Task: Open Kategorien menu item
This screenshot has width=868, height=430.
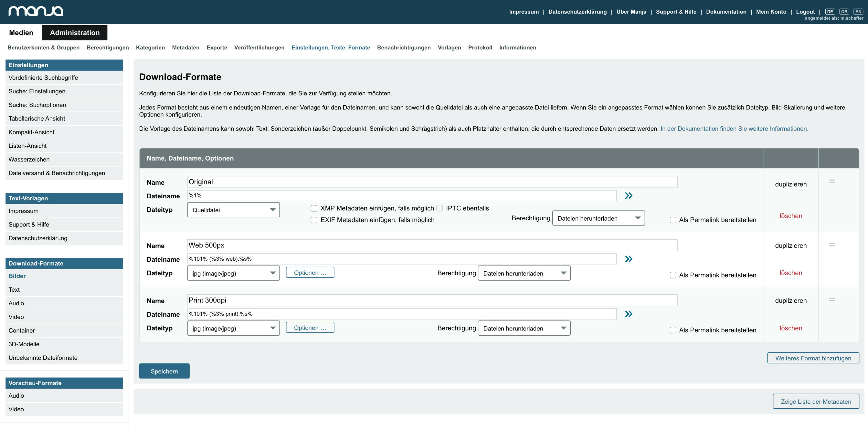Action: pyautogui.click(x=150, y=48)
